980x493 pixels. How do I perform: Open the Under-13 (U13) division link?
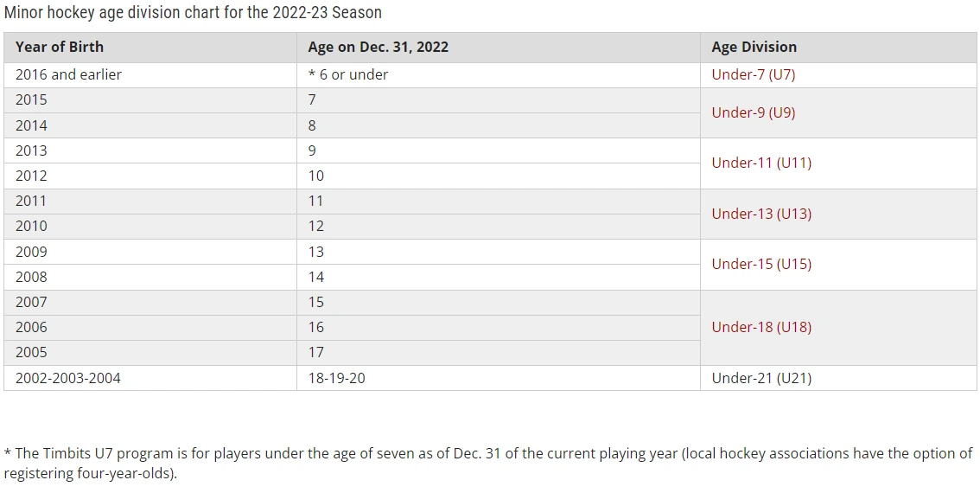761,214
